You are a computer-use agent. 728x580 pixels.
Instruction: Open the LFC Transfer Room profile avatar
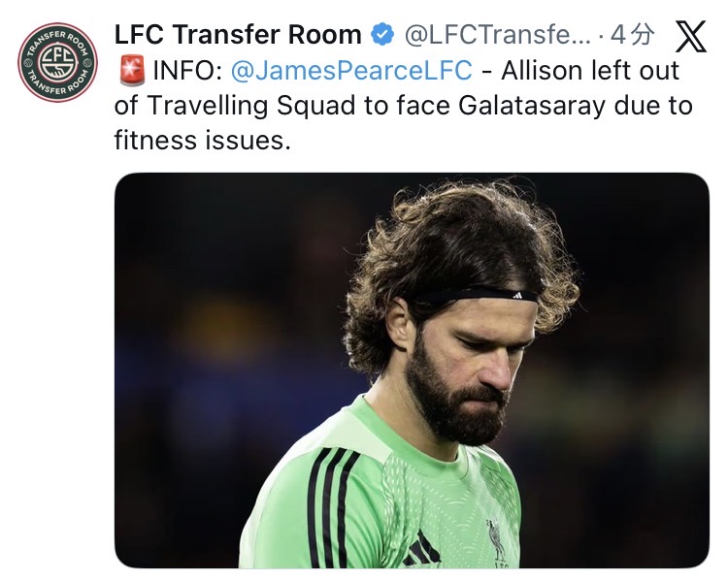[58, 62]
